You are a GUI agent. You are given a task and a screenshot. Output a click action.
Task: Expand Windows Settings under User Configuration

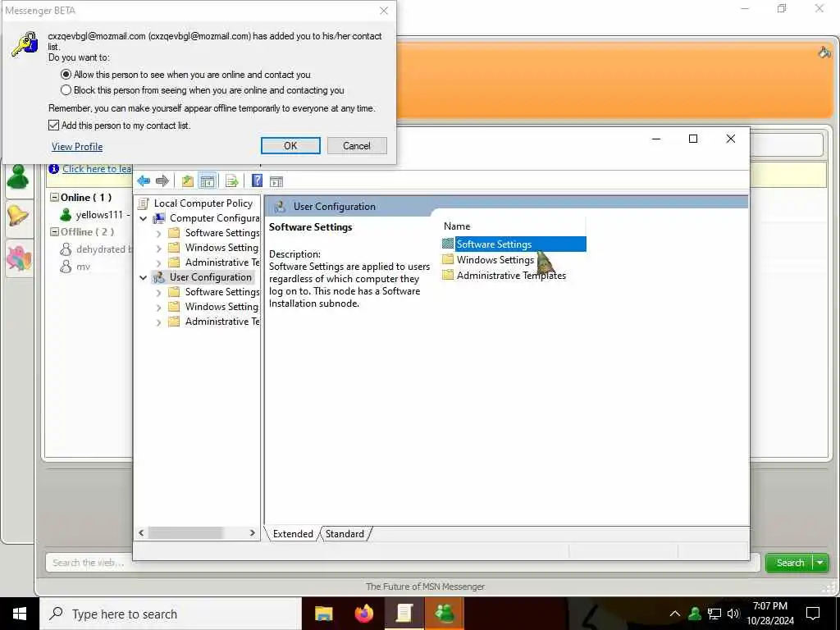(x=158, y=308)
